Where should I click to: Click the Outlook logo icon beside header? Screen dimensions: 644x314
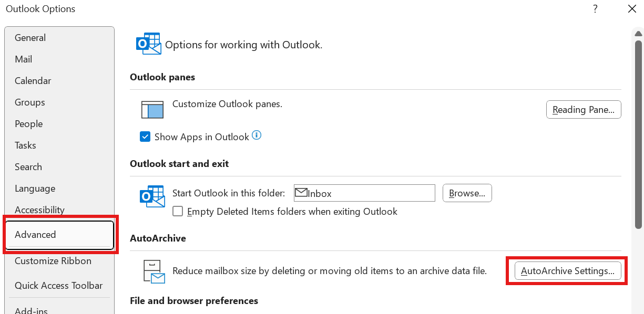point(148,44)
